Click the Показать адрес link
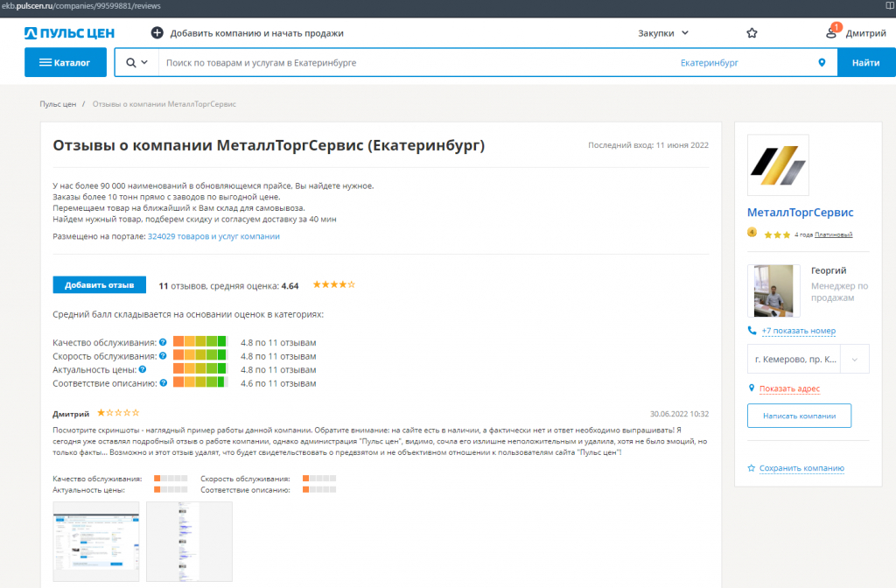Image resolution: width=896 pixels, height=588 pixels. coord(789,388)
